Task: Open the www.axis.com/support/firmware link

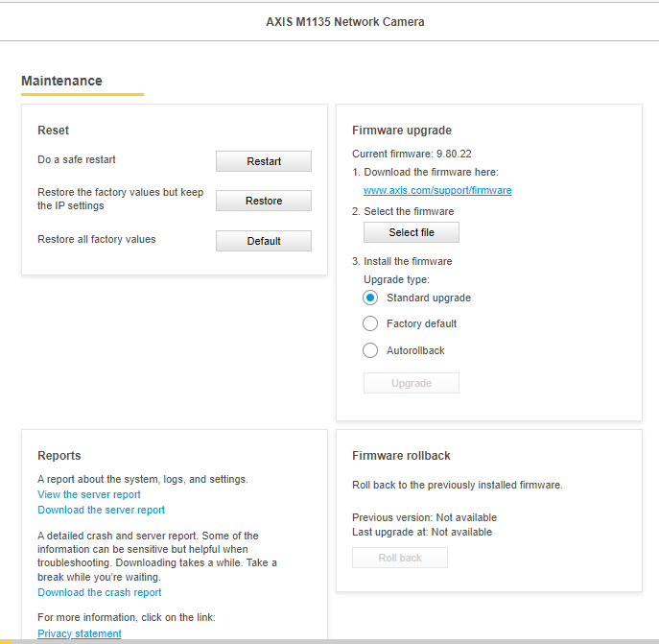Action: click(437, 190)
